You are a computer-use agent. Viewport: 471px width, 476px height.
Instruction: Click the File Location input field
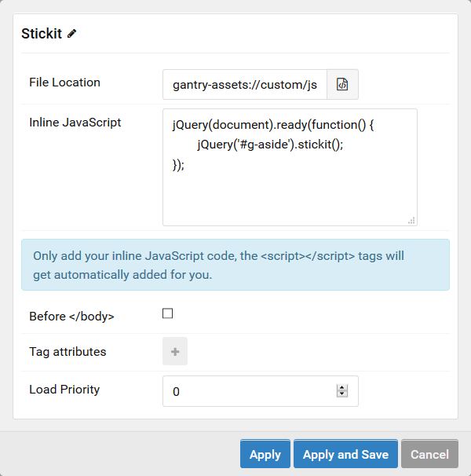click(x=245, y=84)
